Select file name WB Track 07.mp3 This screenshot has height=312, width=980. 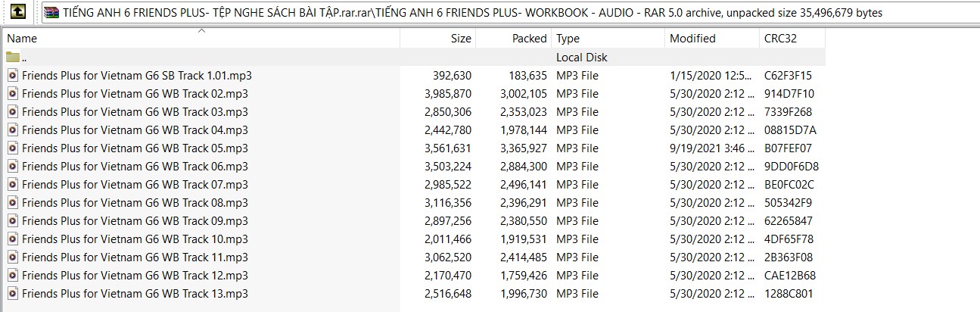pyautogui.click(x=135, y=184)
